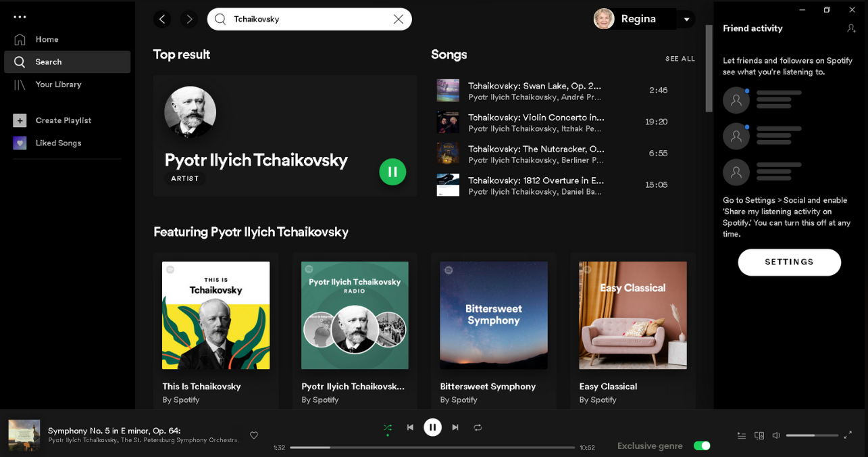Open the Pyotr Ilyich Tchaikovsky artist name
The image size is (868, 457).
pos(256,160)
